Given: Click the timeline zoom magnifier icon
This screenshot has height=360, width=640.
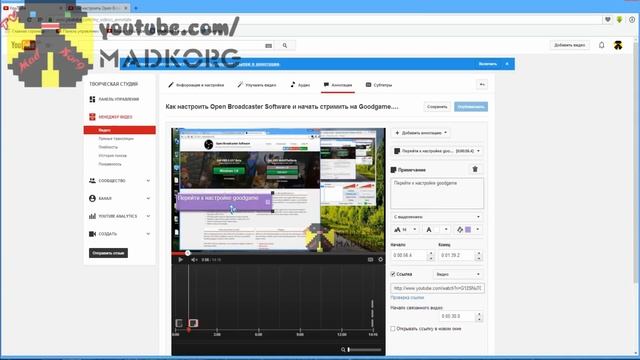Looking at the screenshot, I should pos(343,350).
